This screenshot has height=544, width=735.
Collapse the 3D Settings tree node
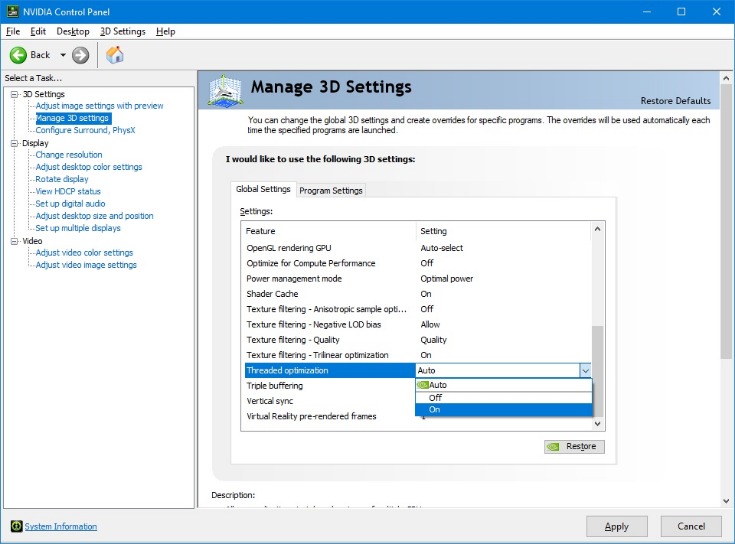[14, 94]
